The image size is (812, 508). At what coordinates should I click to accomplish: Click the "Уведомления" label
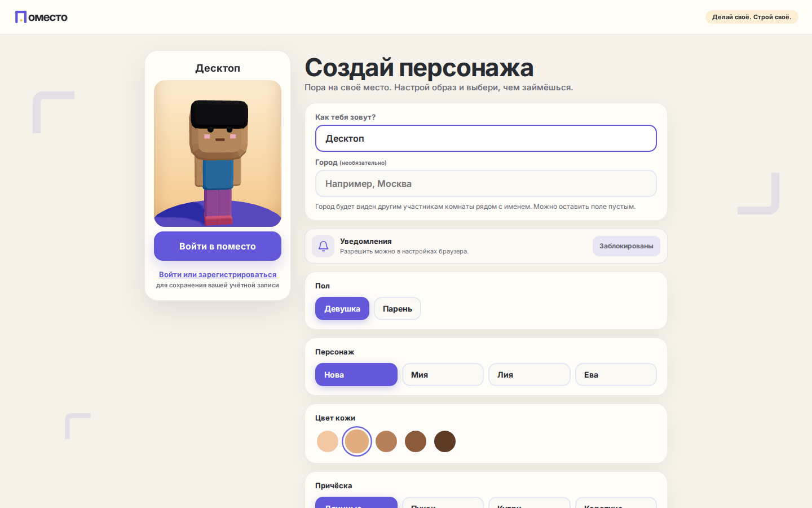pos(366,241)
